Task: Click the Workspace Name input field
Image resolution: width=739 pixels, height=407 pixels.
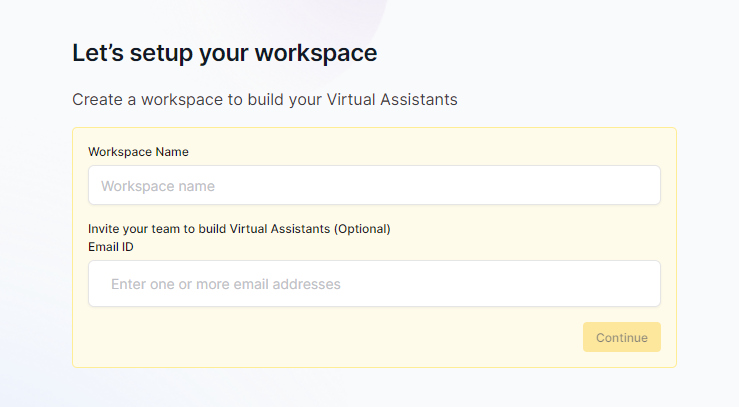Action: [374, 186]
